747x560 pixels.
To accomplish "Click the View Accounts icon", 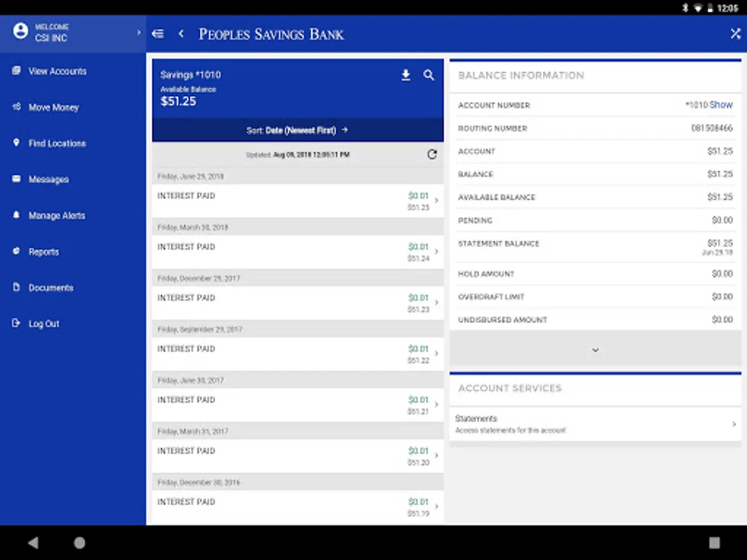I will (16, 71).
